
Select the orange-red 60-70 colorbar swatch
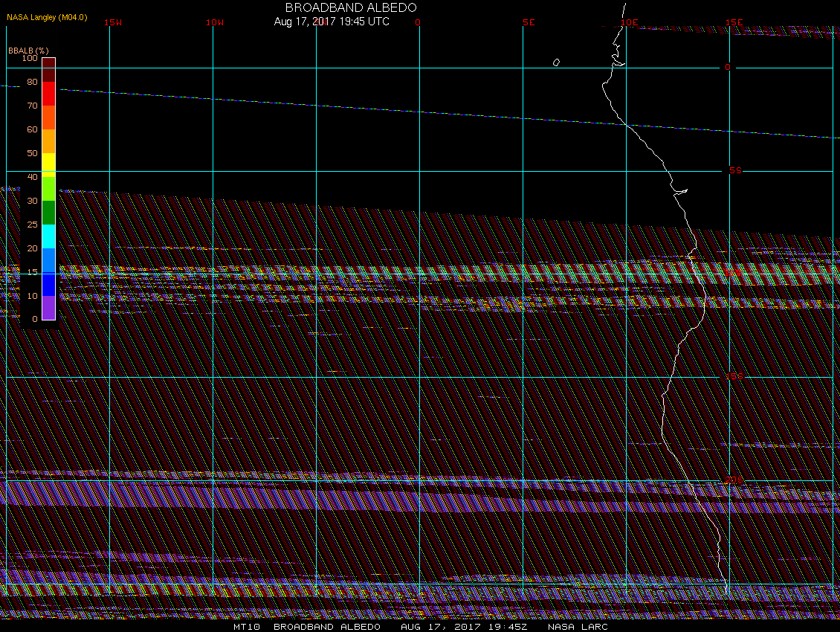coord(49,117)
